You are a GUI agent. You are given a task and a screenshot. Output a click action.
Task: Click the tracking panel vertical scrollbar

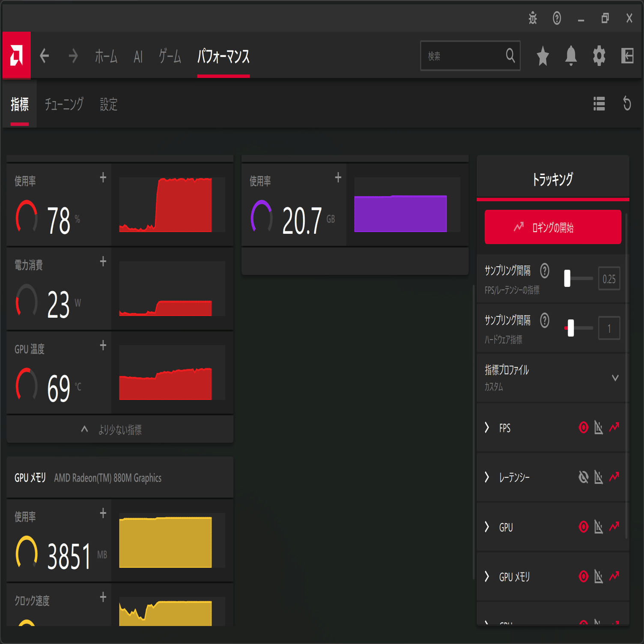click(626, 376)
